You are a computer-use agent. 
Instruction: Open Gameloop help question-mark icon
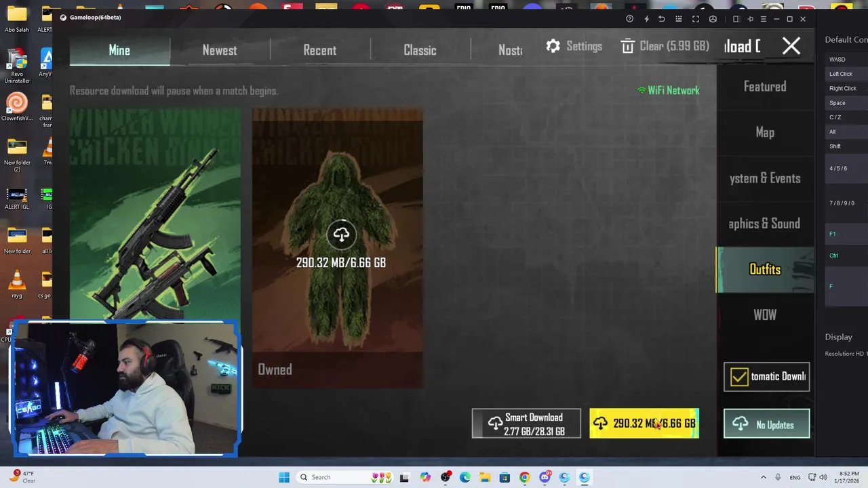630,19
